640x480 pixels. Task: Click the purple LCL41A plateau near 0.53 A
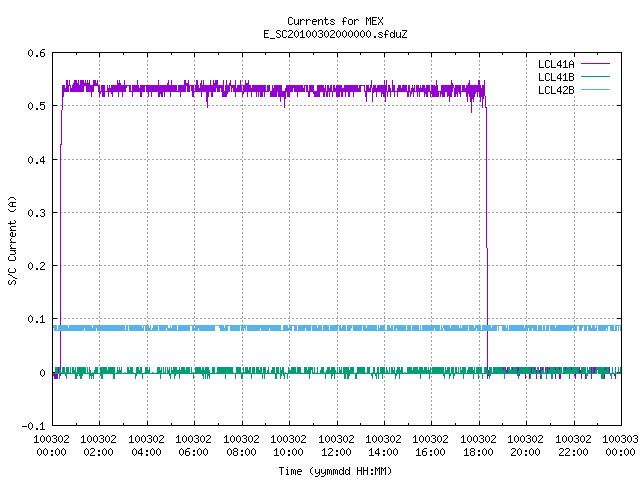[273, 89]
